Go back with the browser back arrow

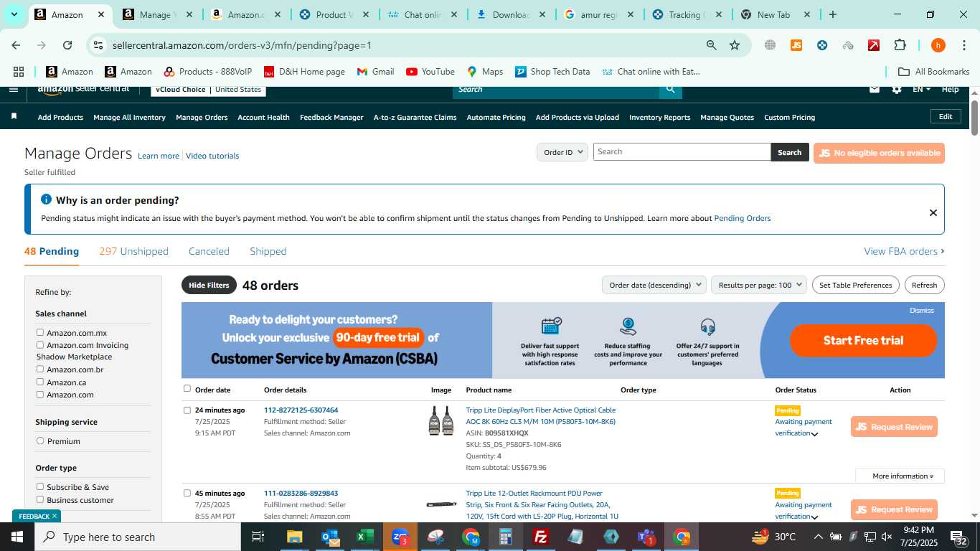tap(16, 45)
